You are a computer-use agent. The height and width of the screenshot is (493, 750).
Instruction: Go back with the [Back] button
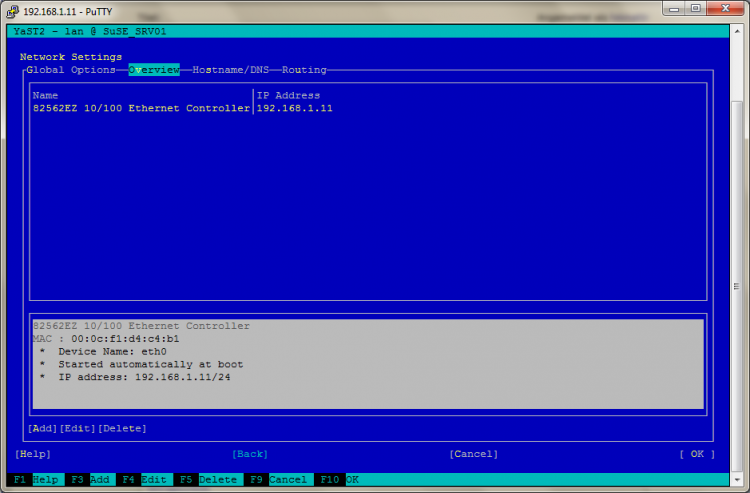tap(250, 454)
